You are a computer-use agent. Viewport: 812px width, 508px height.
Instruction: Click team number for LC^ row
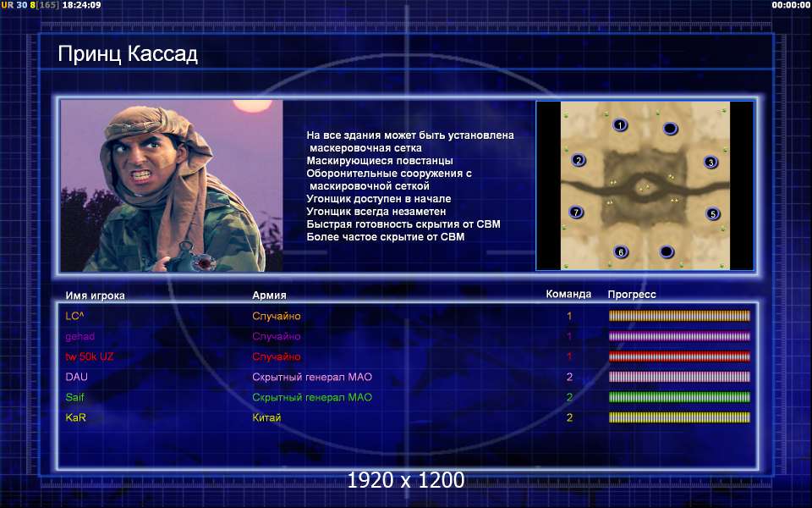(x=569, y=316)
